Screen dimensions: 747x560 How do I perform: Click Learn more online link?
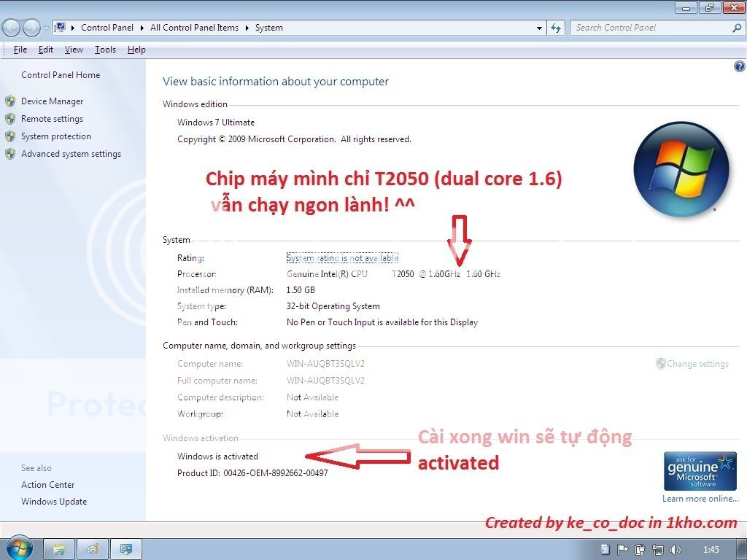click(x=700, y=499)
